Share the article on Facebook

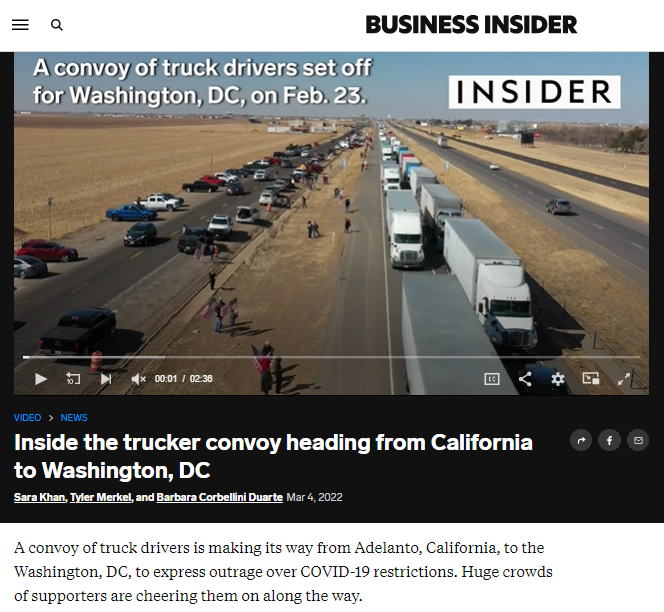(x=609, y=440)
